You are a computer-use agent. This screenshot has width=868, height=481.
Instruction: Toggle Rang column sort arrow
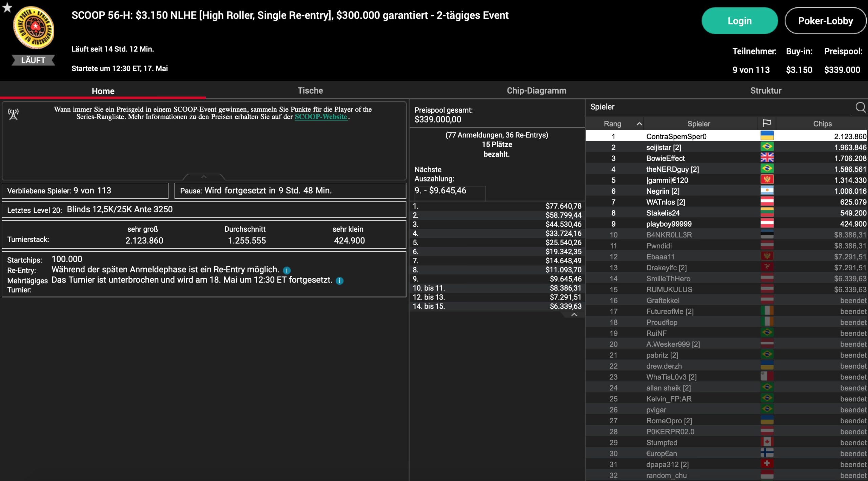639,124
